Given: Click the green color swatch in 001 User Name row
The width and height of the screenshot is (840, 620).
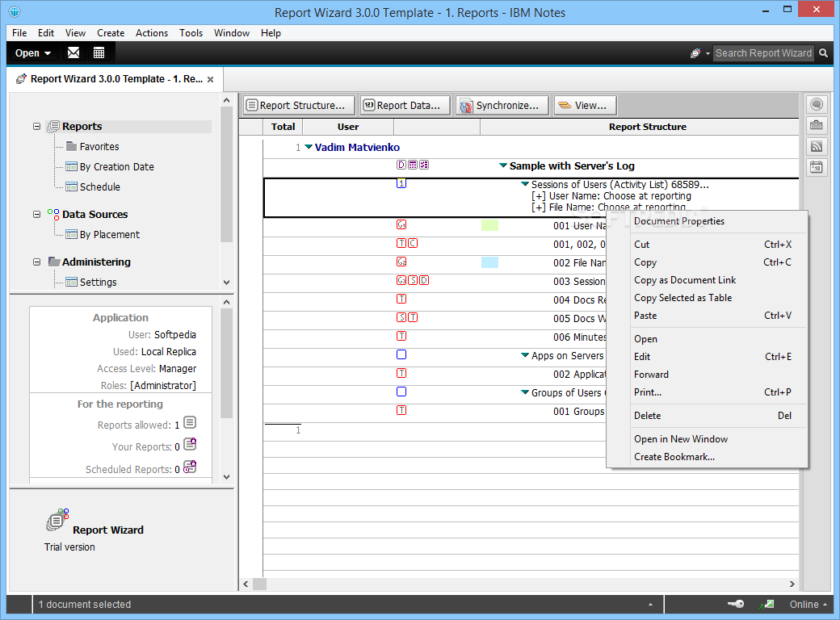Looking at the screenshot, I should pyautogui.click(x=489, y=225).
